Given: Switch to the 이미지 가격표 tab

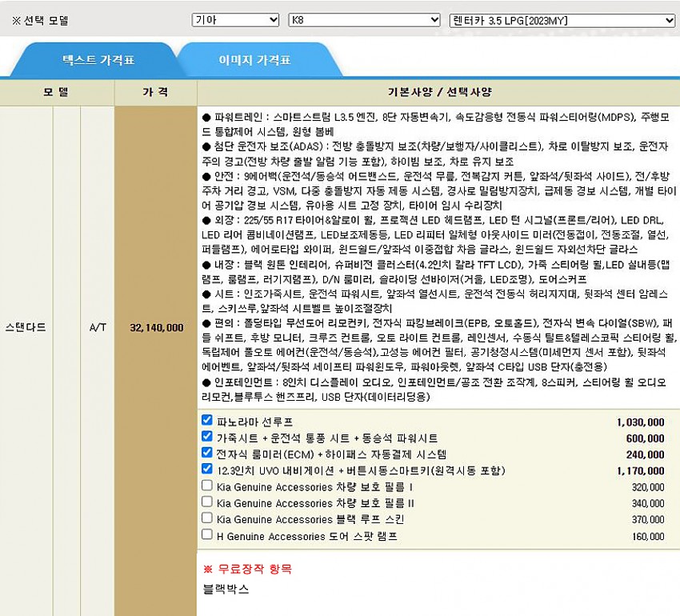Looking at the screenshot, I should 254,60.
